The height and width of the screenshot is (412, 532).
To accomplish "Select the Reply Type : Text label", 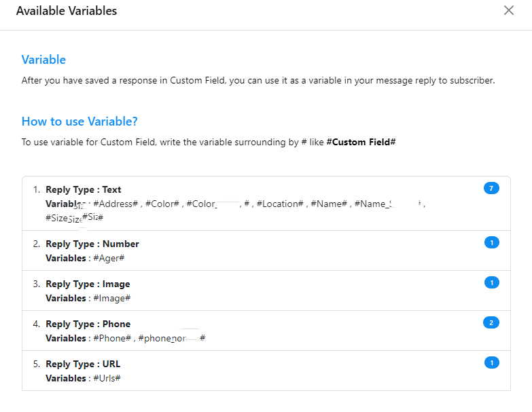I will click(x=83, y=189).
